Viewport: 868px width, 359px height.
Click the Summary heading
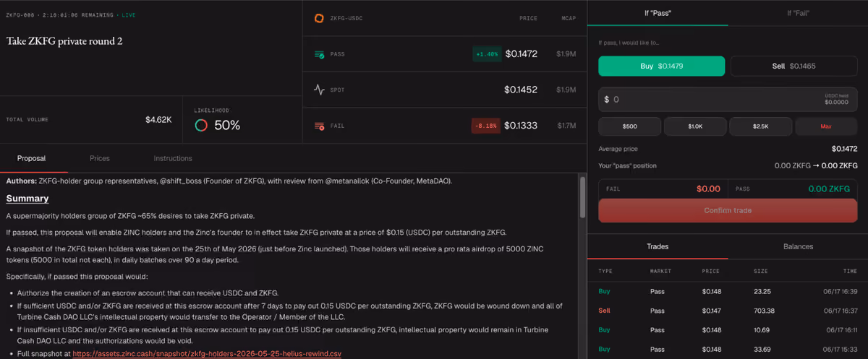[27, 198]
